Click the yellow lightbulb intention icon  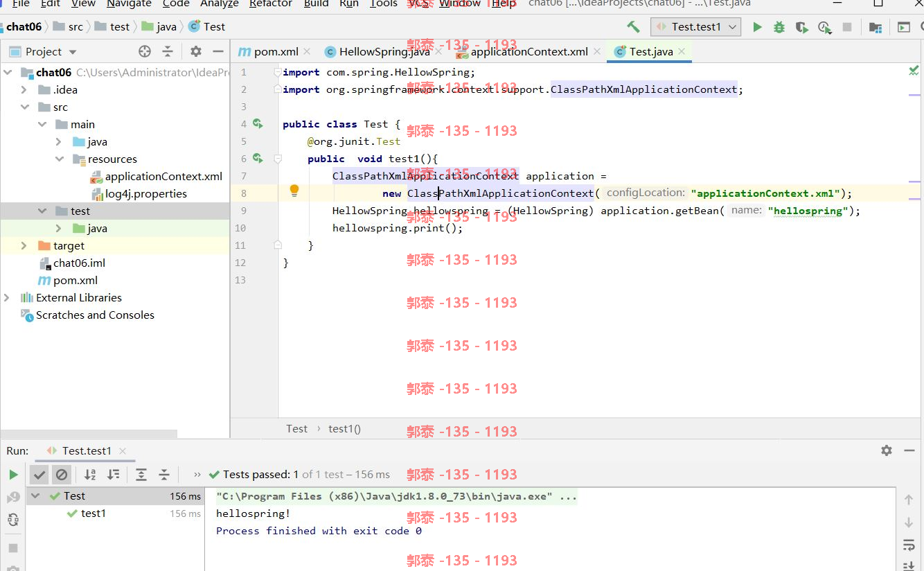point(294,191)
